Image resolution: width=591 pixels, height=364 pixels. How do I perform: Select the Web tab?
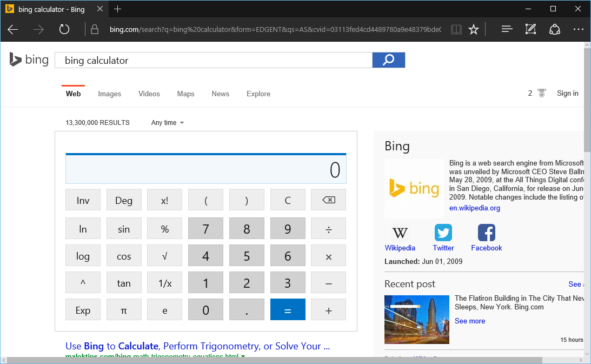click(x=73, y=94)
